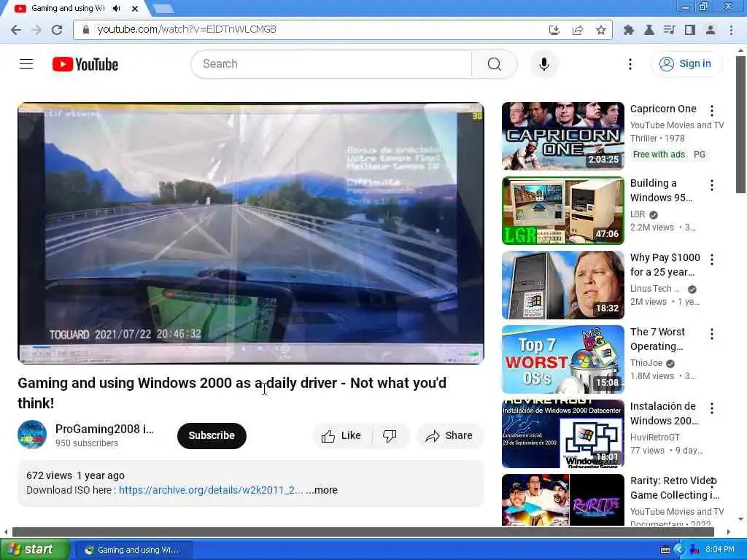This screenshot has height=560, width=747.
Task: Open Building a Windows 95 options menu
Action: pos(712,184)
